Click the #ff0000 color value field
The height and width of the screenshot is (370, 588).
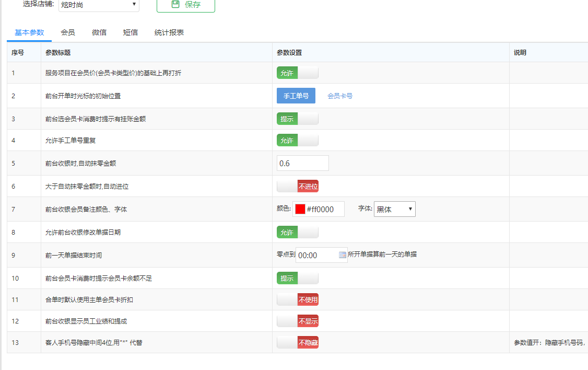coord(319,209)
